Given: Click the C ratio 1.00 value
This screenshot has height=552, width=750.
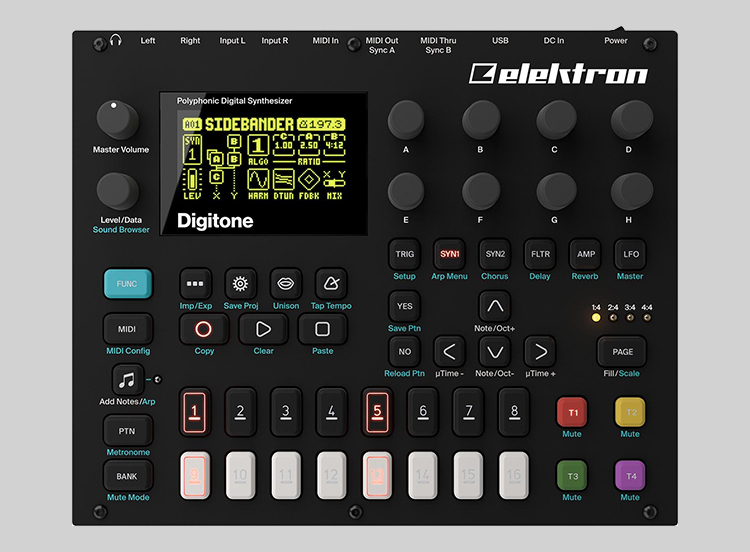Looking at the screenshot, I should pos(284,145).
